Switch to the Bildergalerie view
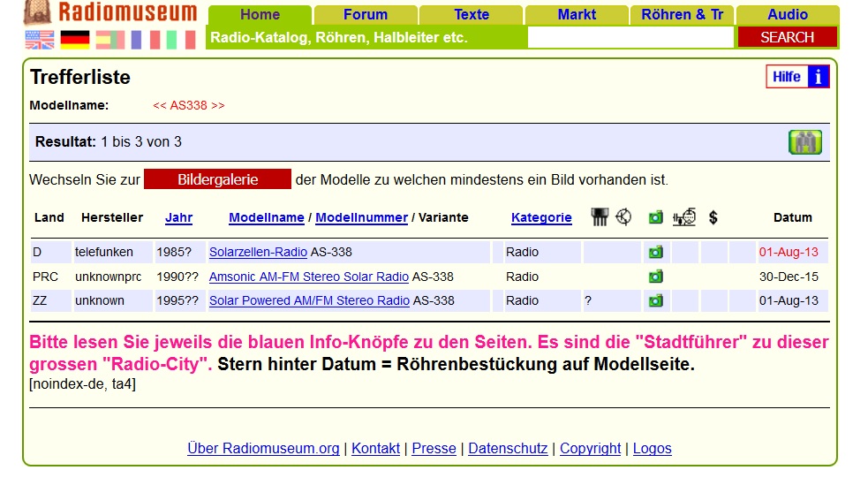Screen dimensions: 868x493 217,179
